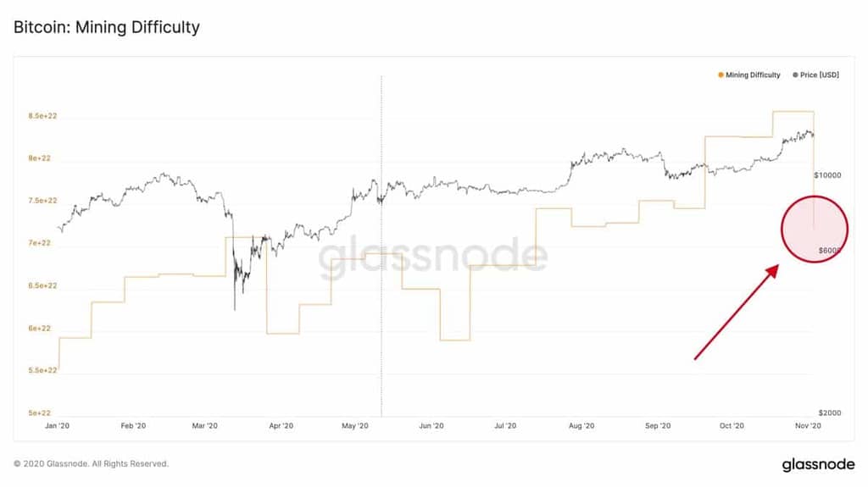The width and height of the screenshot is (868, 487).
Task: Click the $10000 price axis label
Action: click(x=827, y=175)
